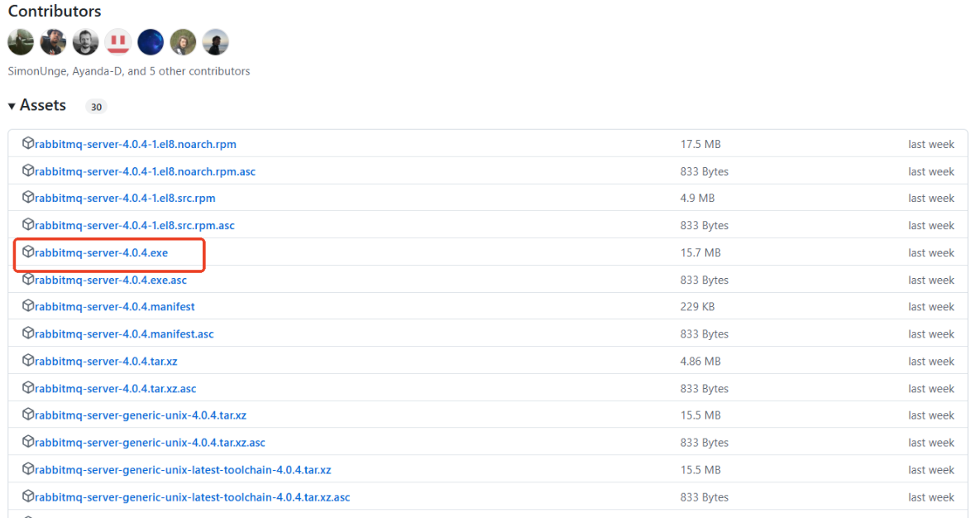This screenshot has height=518, width=980.
Task: Click the 229 KB file size
Action: pos(697,306)
